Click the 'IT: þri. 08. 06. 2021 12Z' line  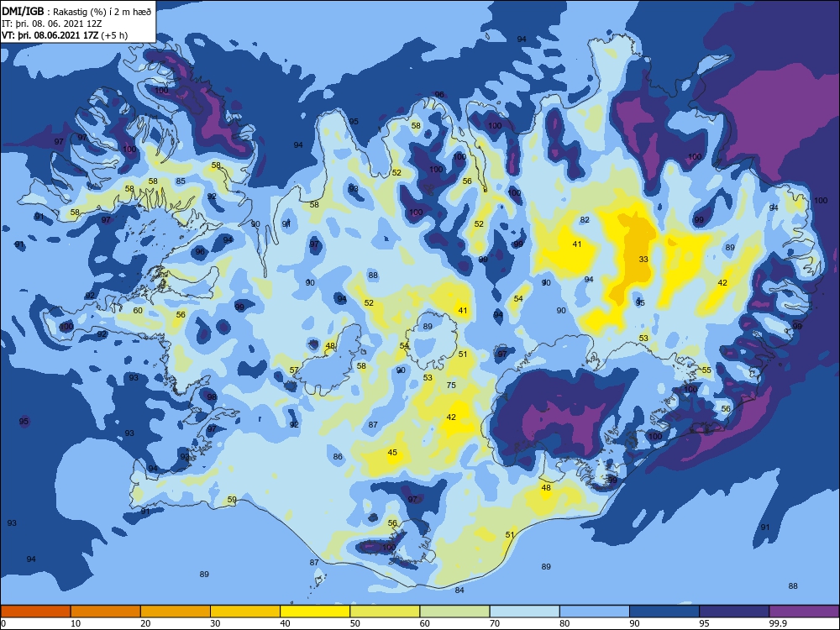[51, 24]
